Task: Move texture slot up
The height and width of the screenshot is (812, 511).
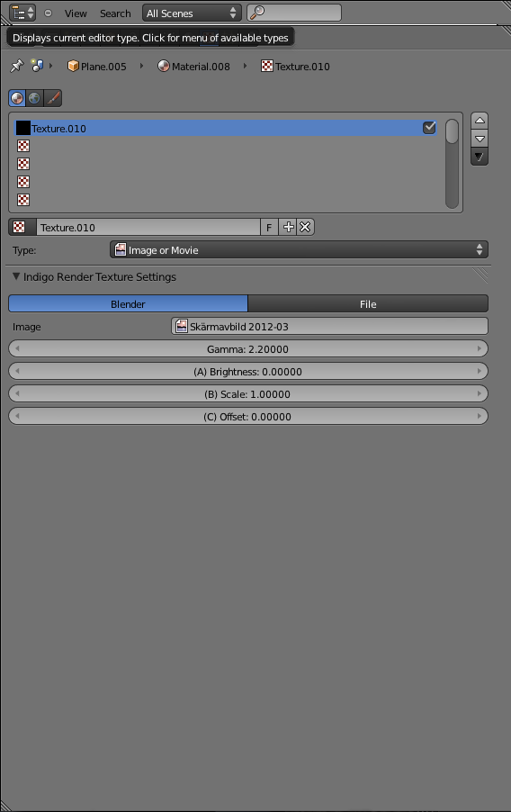Action: click(x=480, y=120)
